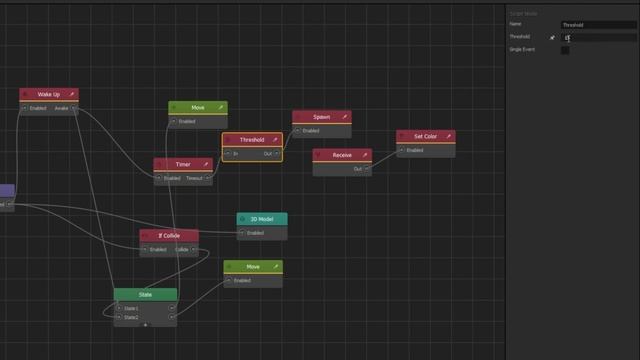
Task: Click the pin icon on Timer node
Action: (x=206, y=164)
